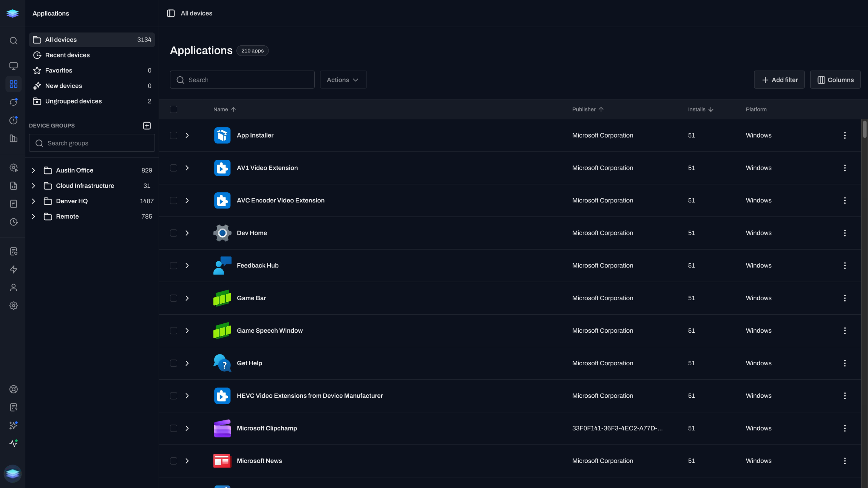Click the Get Help app icon
Screen dimensions: 868x488
222,363
